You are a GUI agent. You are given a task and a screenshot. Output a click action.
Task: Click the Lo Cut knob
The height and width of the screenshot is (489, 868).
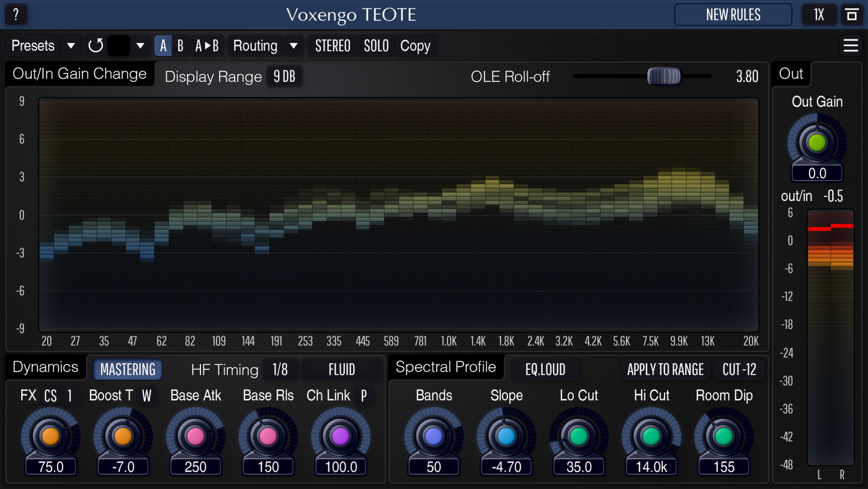coord(579,436)
